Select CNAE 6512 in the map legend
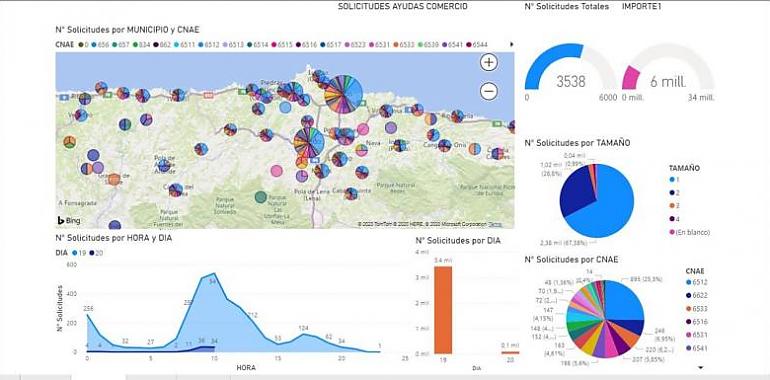The width and height of the screenshot is (770, 380). pyautogui.click(x=209, y=45)
